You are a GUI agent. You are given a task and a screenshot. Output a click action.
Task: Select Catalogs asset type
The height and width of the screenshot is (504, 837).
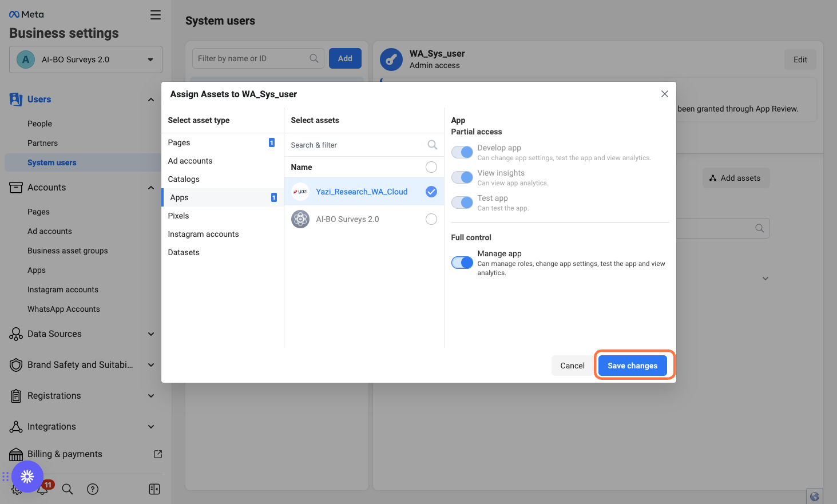point(223,179)
